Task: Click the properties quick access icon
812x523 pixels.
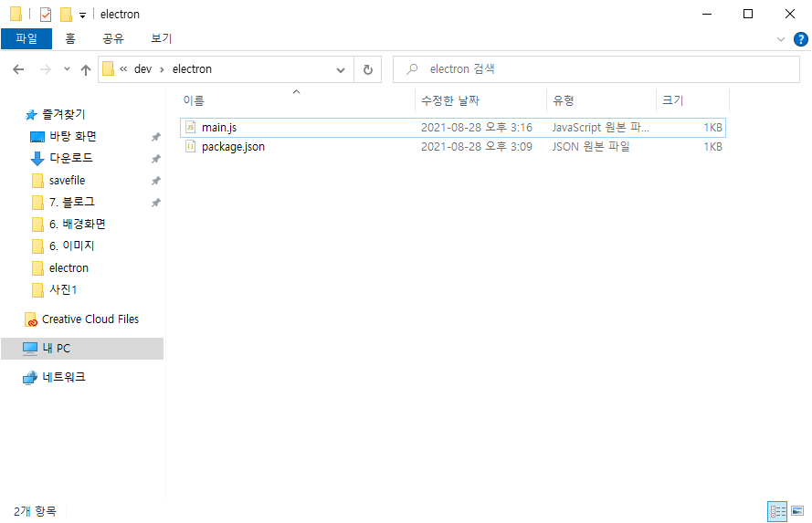Action: (x=46, y=15)
